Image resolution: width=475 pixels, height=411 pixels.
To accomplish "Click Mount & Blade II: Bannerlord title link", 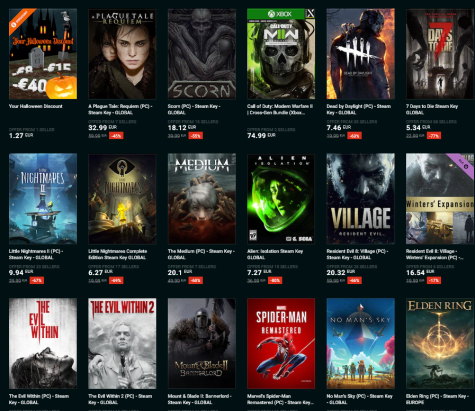I will pos(199,399).
